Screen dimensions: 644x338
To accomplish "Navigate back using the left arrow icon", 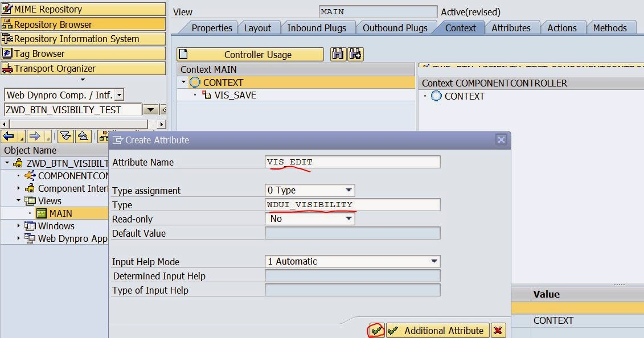I will 8,135.
